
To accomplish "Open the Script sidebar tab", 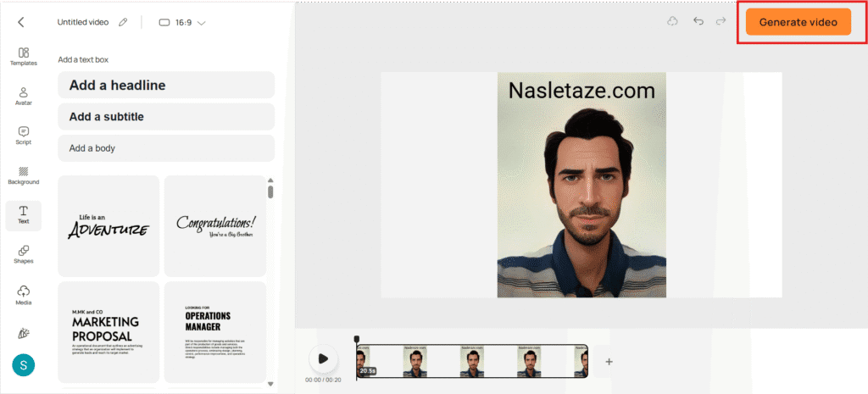I will coord(23,136).
